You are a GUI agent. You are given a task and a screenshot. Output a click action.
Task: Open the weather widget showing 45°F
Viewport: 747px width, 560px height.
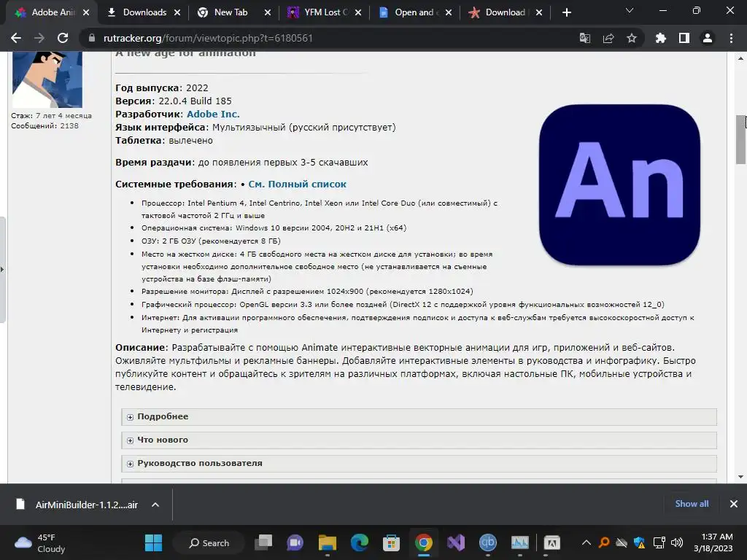(40, 542)
